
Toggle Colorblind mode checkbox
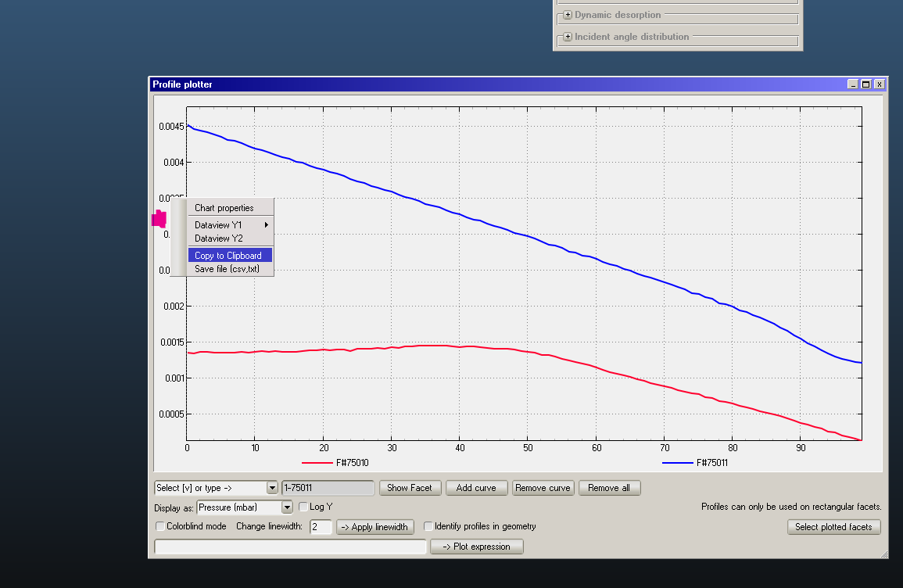(x=160, y=527)
